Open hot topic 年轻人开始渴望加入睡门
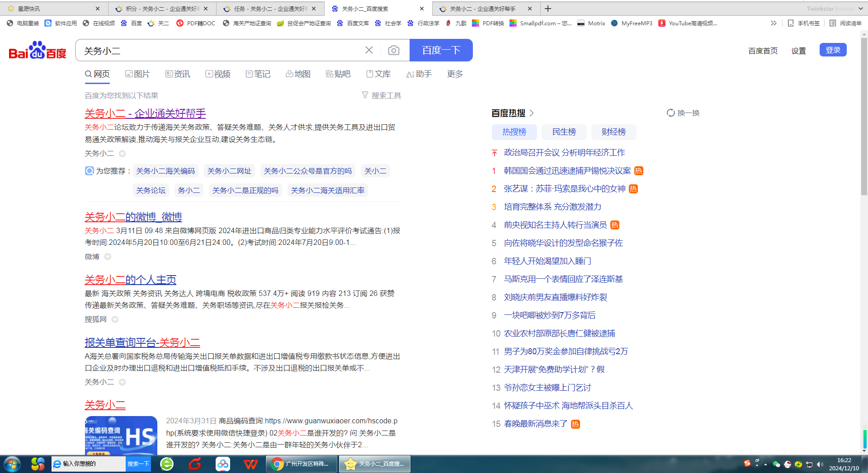The width and height of the screenshot is (868, 473). click(x=547, y=261)
